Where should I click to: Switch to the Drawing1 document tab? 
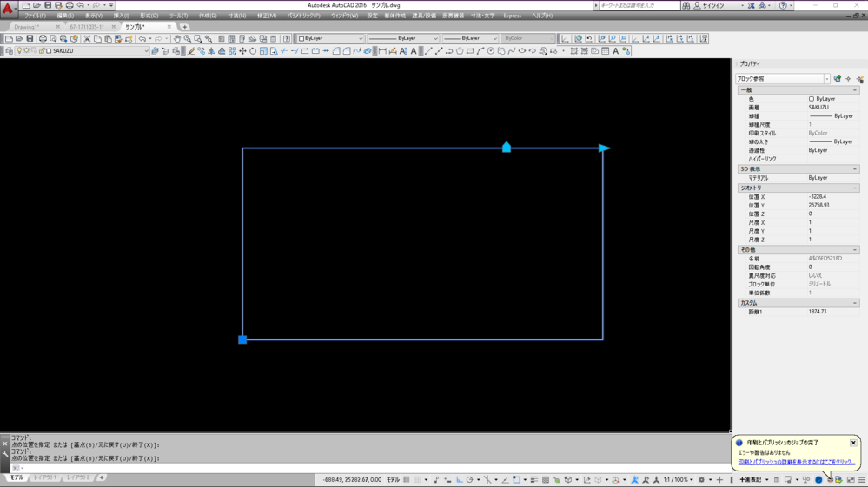(27, 27)
